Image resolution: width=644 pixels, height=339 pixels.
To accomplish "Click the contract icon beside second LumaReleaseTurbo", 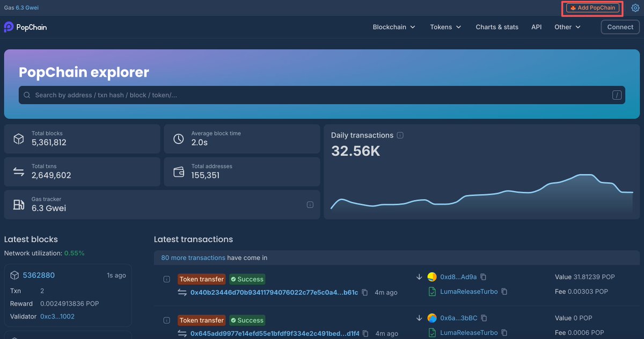I will [x=432, y=333].
